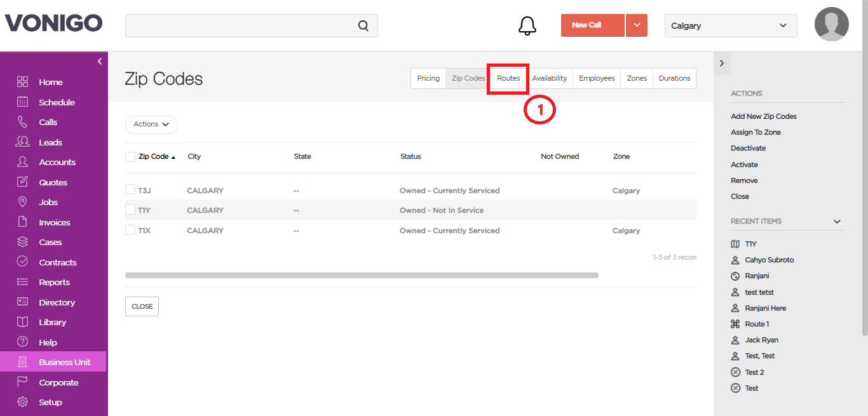Click the CLOSE button below the table

[x=142, y=306]
